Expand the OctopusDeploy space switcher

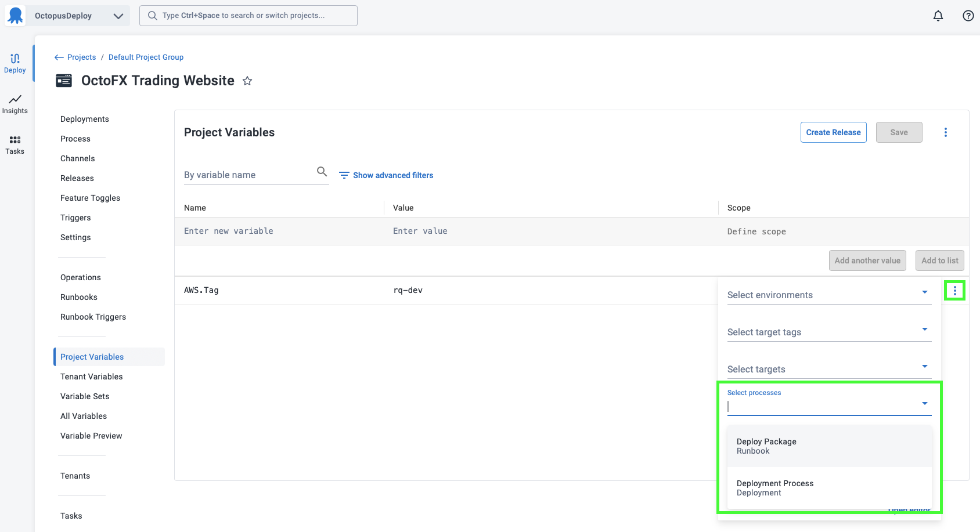pos(118,16)
